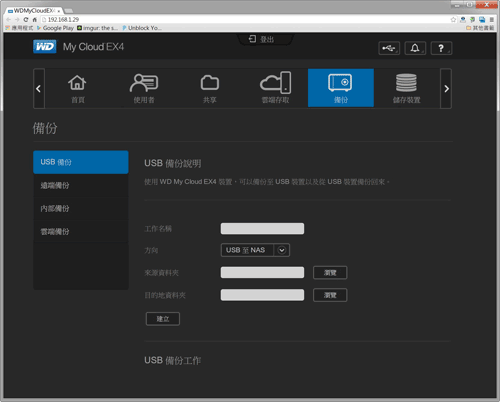
Task: Click the My Cloud EX4 title text
Action: (x=93, y=47)
